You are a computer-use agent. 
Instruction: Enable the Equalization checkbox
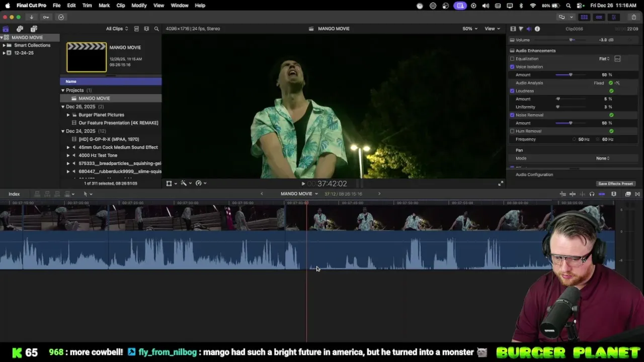(x=512, y=59)
